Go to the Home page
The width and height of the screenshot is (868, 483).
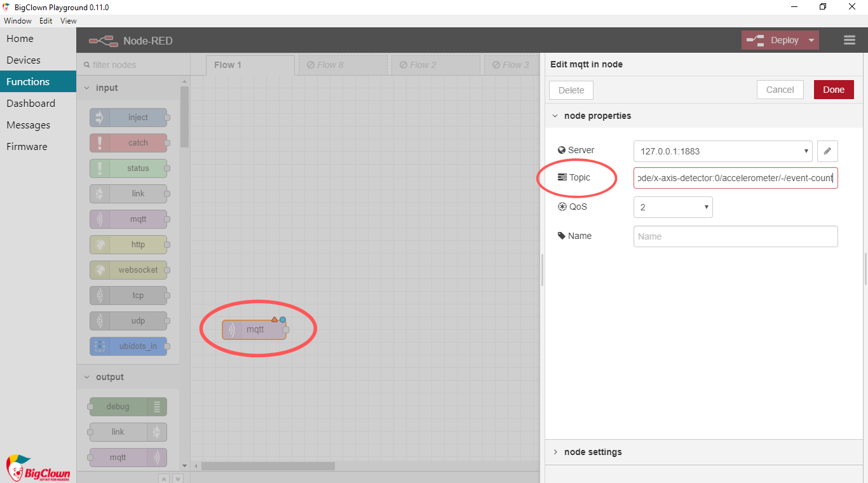(x=38, y=38)
